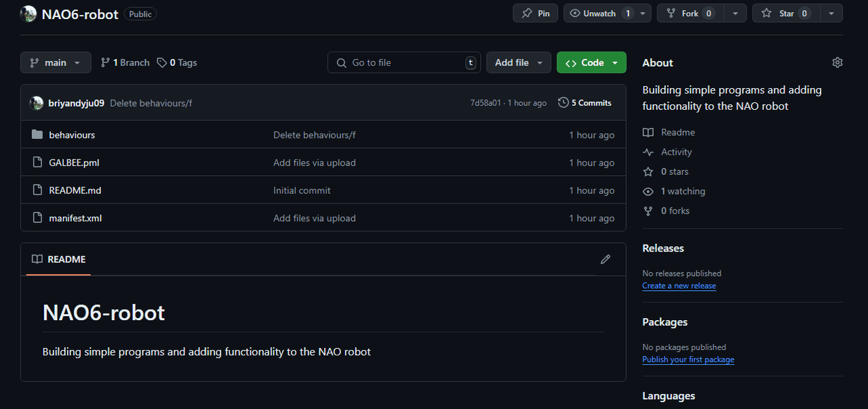Expand the main branch dropdown

[55, 62]
